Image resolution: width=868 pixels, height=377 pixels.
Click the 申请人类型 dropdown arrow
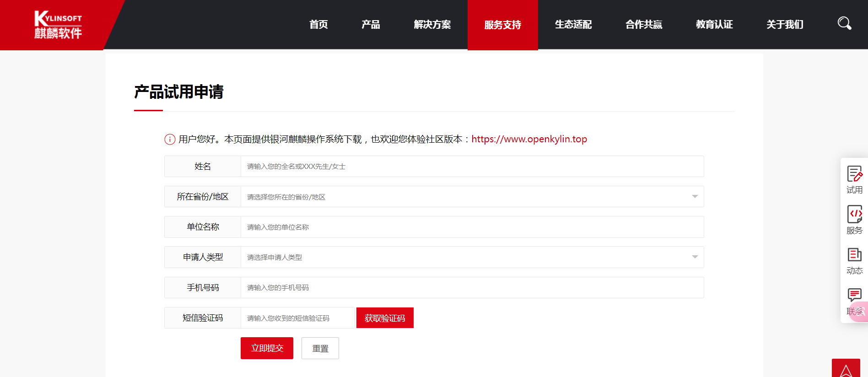(695, 257)
